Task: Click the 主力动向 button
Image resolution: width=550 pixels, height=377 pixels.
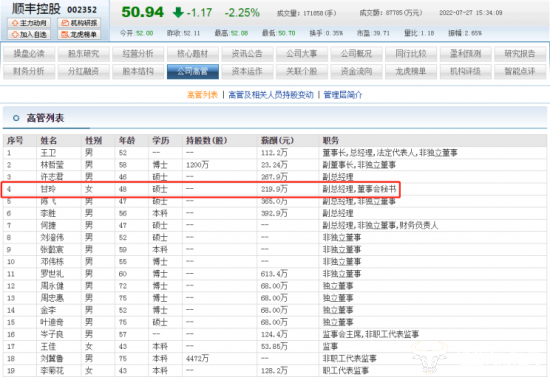Action: coord(29,23)
